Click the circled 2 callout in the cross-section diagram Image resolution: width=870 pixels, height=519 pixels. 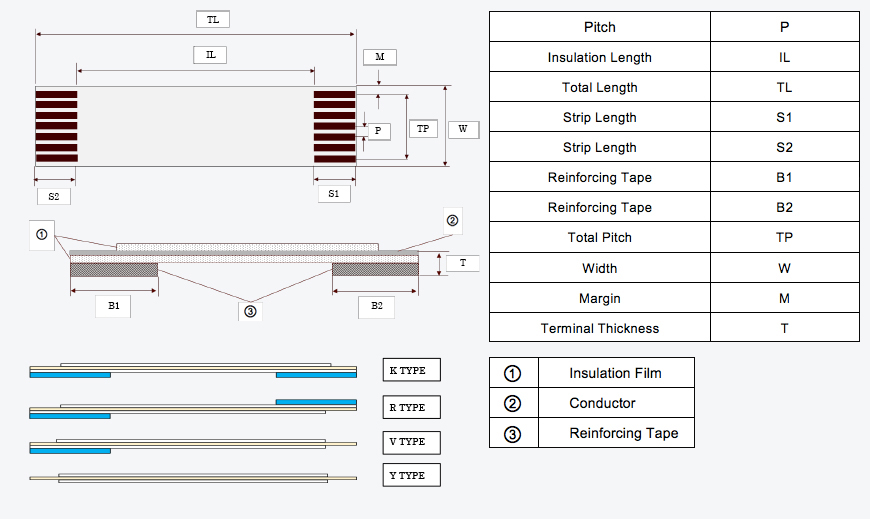(x=452, y=221)
